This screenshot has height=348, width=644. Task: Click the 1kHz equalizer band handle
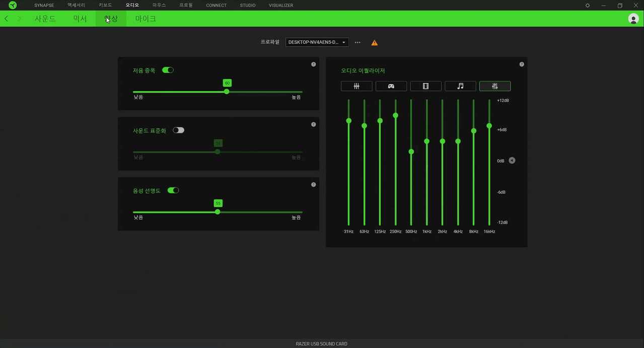(427, 142)
